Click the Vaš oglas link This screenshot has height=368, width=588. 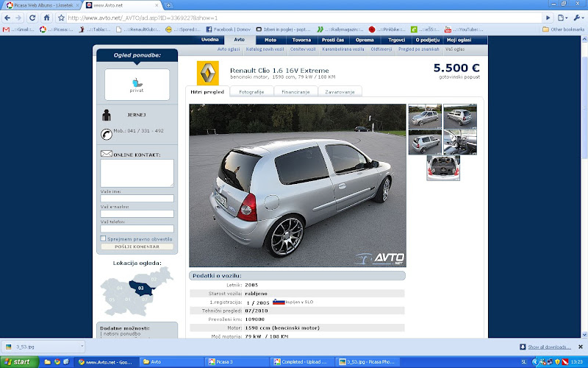pyautogui.click(x=455, y=49)
